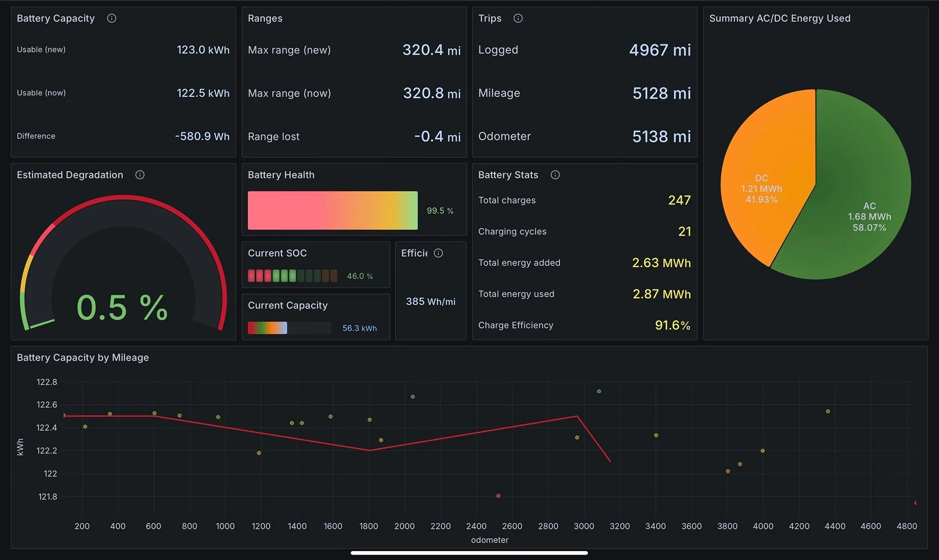Viewport: 939px width, 560px height.
Task: Click the 91.6% charge efficiency value
Action: [673, 325]
